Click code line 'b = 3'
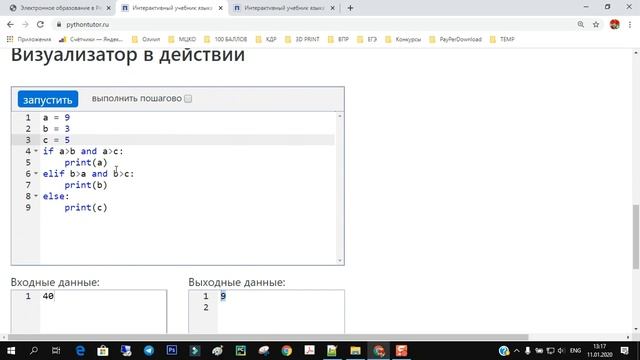The width and height of the screenshot is (640, 360). click(56, 129)
